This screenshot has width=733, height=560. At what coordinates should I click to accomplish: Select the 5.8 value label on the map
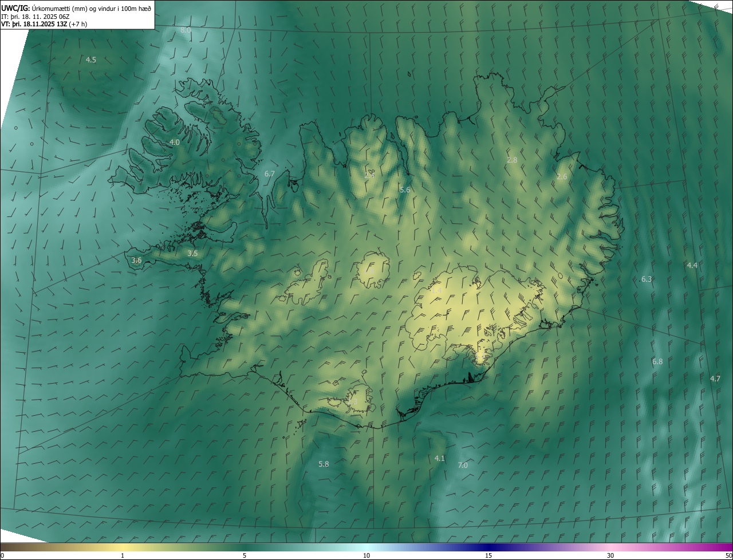[x=324, y=464]
